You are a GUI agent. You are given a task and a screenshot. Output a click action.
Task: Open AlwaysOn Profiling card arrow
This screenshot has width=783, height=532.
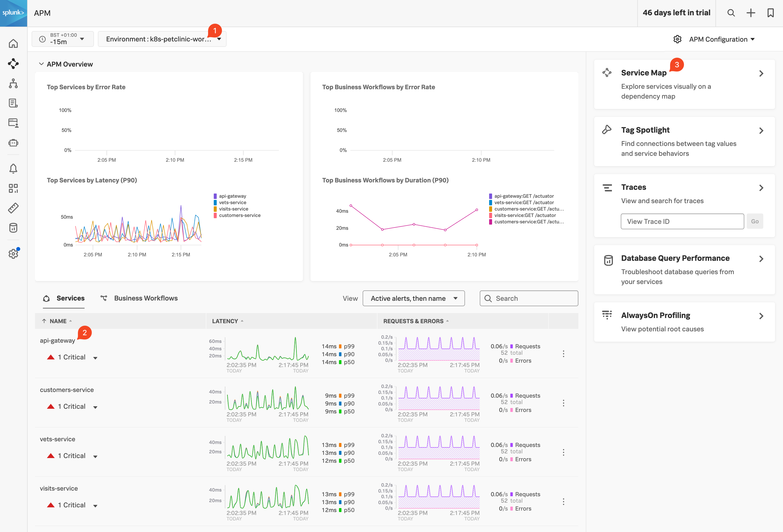(x=761, y=316)
